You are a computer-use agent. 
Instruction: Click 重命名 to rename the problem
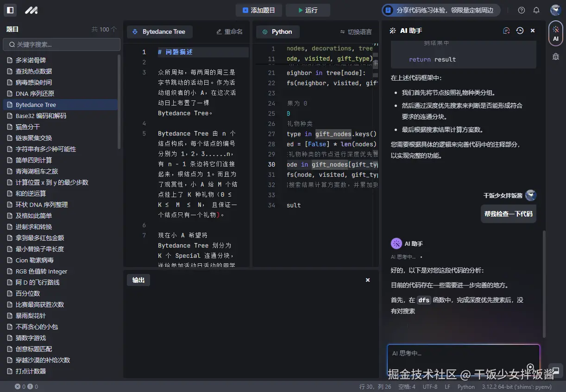[229, 32]
